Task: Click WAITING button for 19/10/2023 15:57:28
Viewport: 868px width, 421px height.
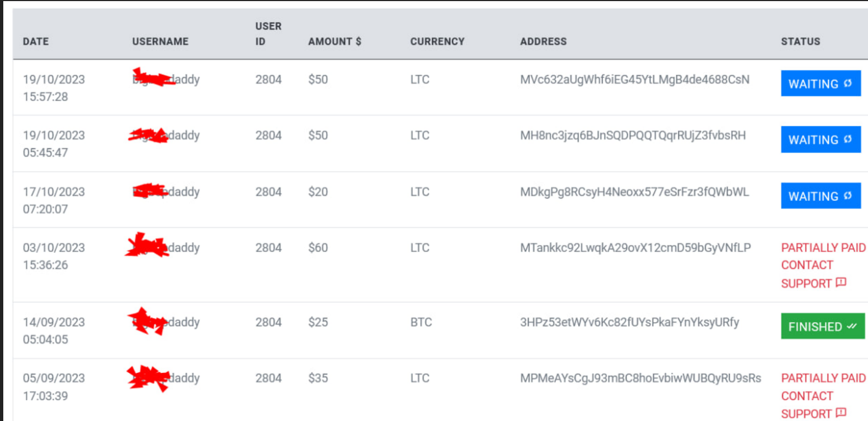Action: click(820, 84)
